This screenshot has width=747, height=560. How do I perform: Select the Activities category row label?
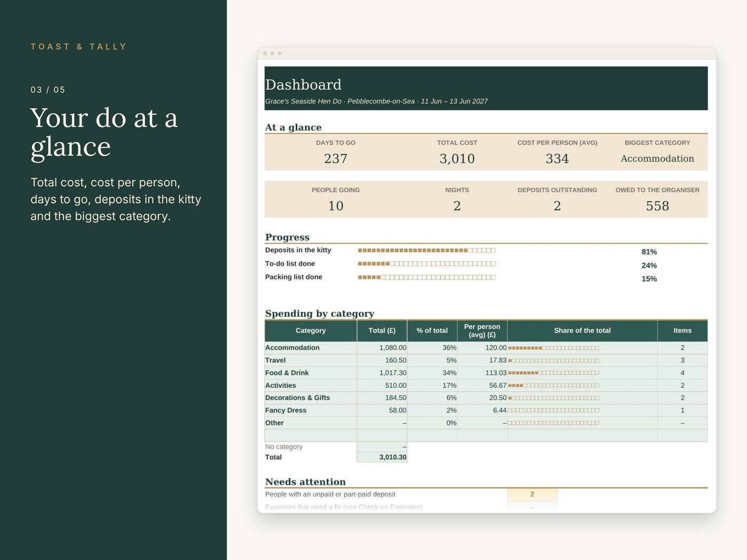(281, 386)
